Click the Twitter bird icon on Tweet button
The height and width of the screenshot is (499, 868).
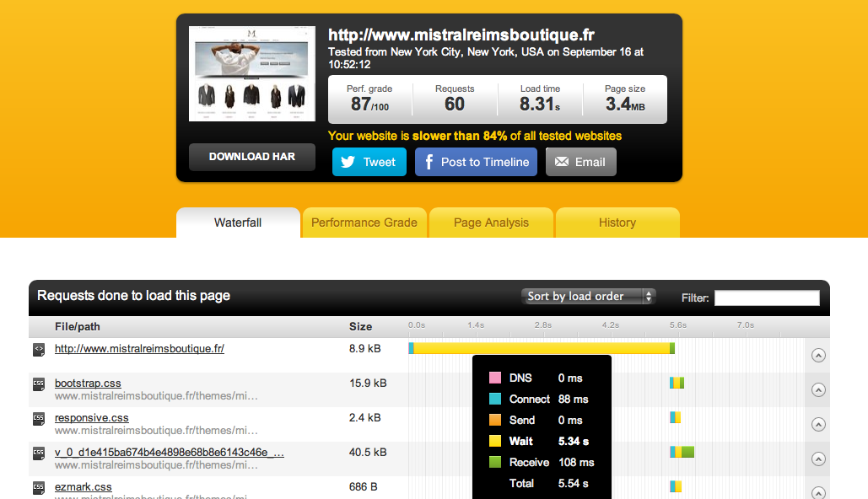click(348, 162)
